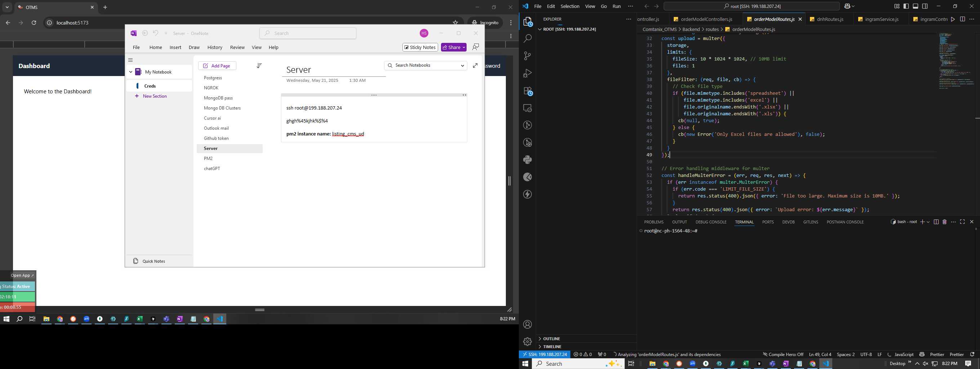The image size is (980, 369).
Task: Open the Selection menu in VS Code
Action: (570, 6)
